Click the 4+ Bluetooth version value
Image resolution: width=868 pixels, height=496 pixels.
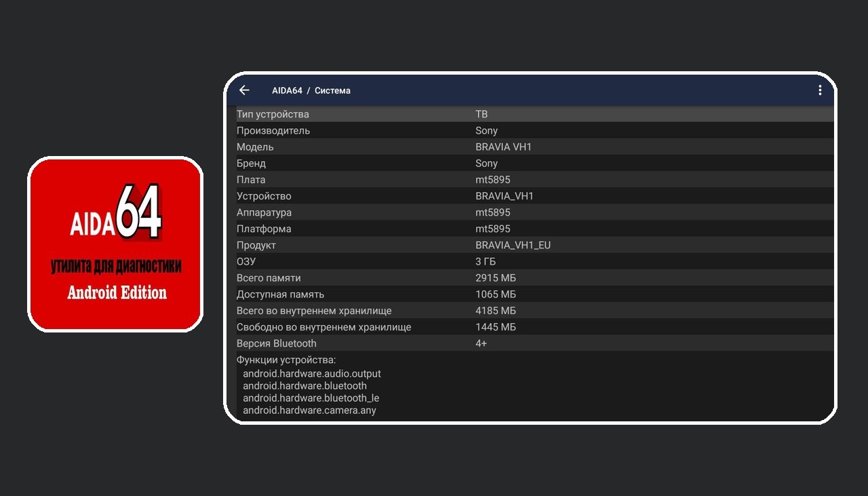[481, 343]
